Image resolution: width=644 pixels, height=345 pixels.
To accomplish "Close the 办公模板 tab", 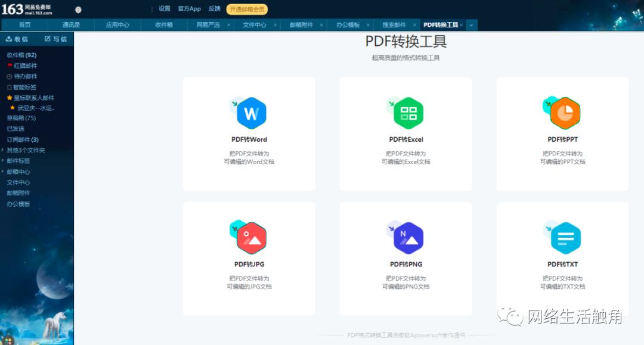I will coord(368,25).
